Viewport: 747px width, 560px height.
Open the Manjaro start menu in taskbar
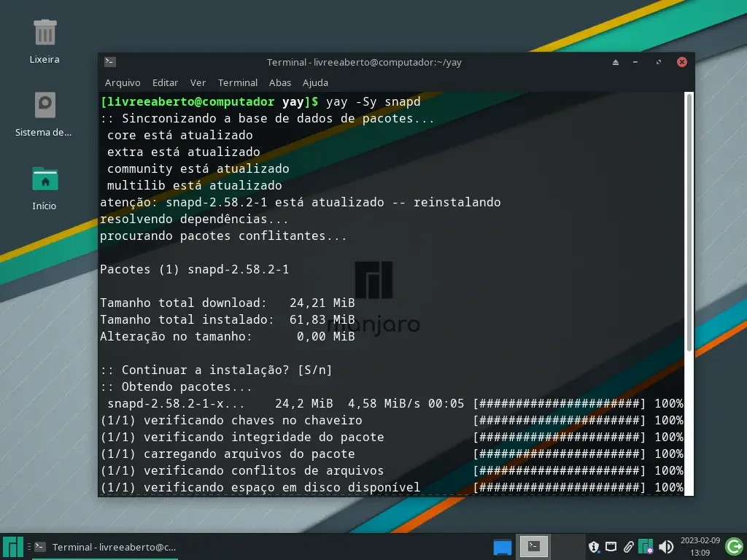click(x=13, y=547)
